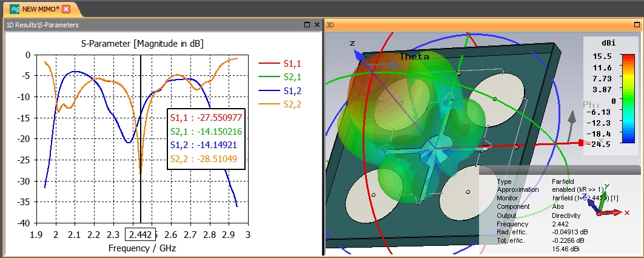Image resolution: width=644 pixels, height=258 pixels.
Task: Click the blue S1,2 legend line swatch
Action: pyautogui.click(x=269, y=91)
